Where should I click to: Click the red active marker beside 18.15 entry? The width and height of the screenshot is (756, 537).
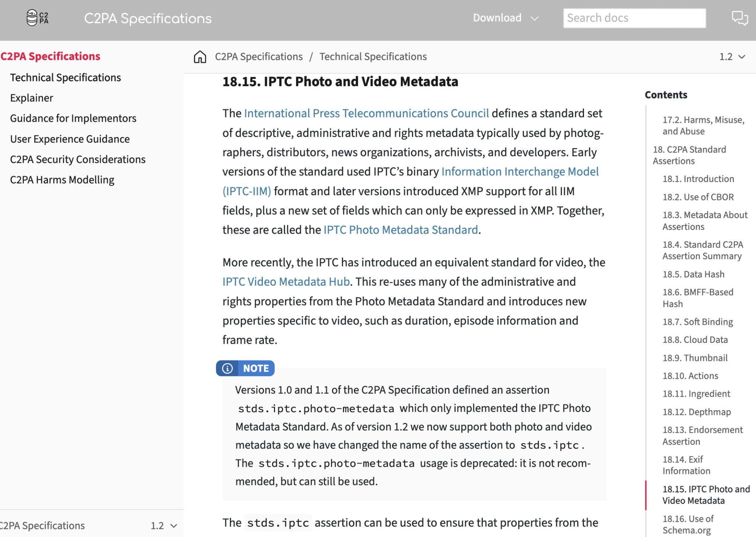(x=646, y=495)
